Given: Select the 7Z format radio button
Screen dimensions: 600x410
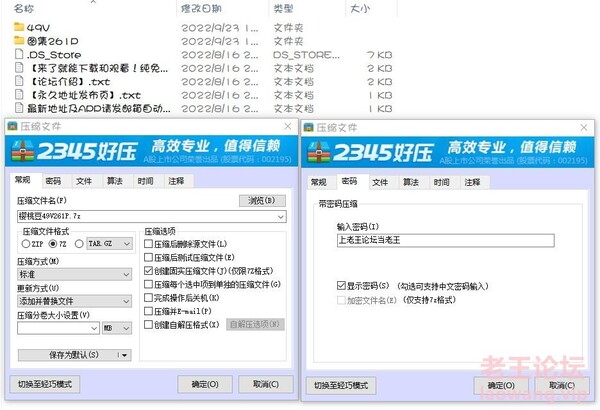Looking at the screenshot, I should [53, 243].
